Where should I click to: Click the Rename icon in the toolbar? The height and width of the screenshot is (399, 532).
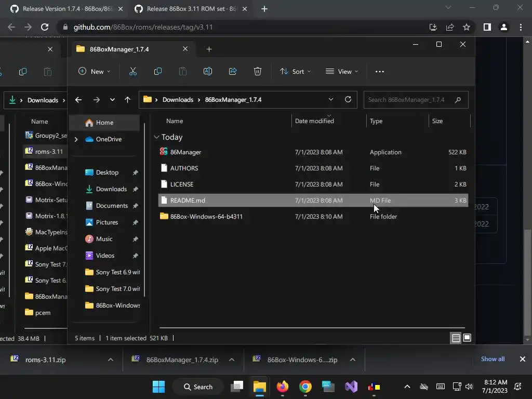click(208, 71)
